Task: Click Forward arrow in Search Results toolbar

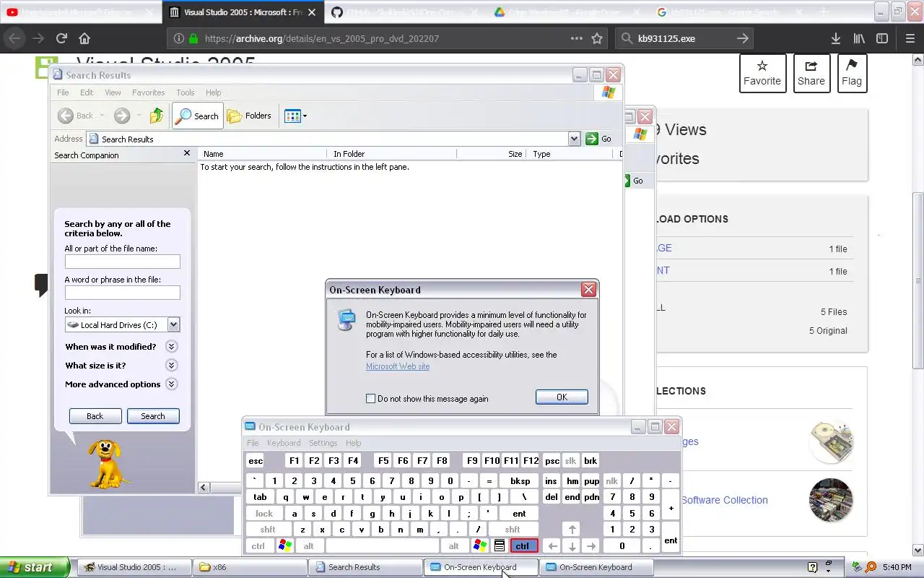Action: pos(122,116)
